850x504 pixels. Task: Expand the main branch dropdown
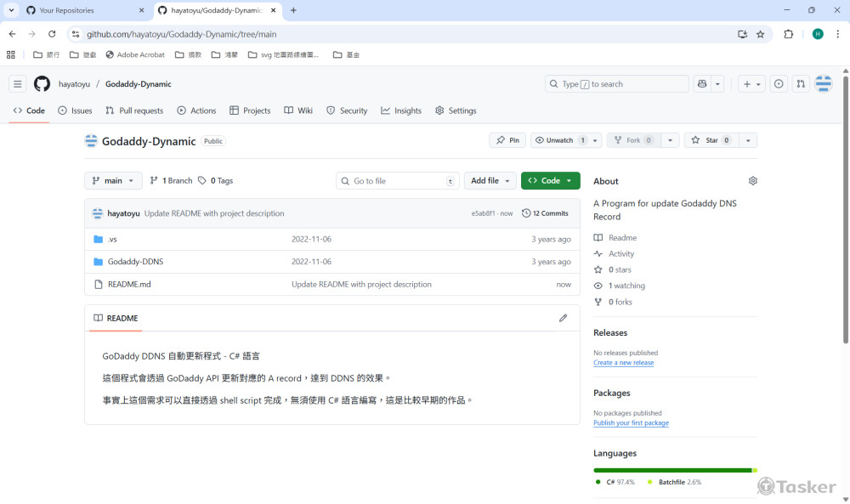click(113, 181)
